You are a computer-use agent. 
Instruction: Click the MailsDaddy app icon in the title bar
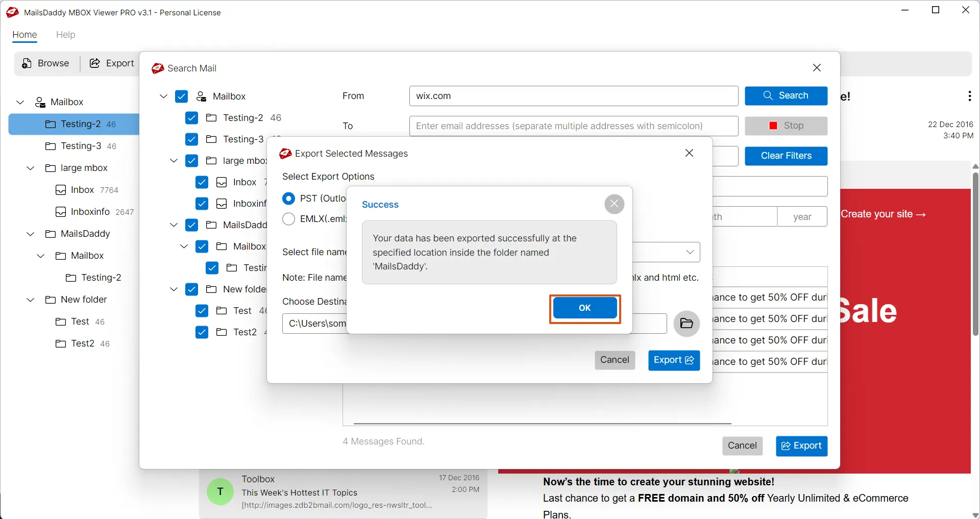pyautogui.click(x=12, y=12)
